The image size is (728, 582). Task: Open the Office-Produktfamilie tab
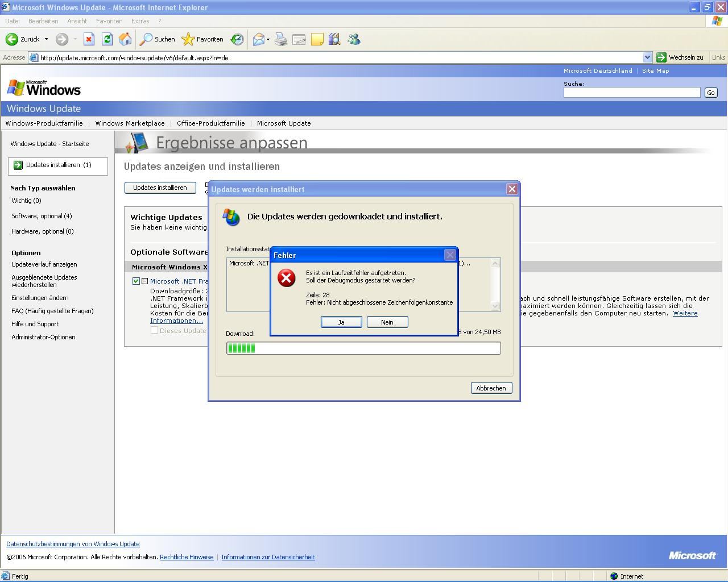(211, 123)
